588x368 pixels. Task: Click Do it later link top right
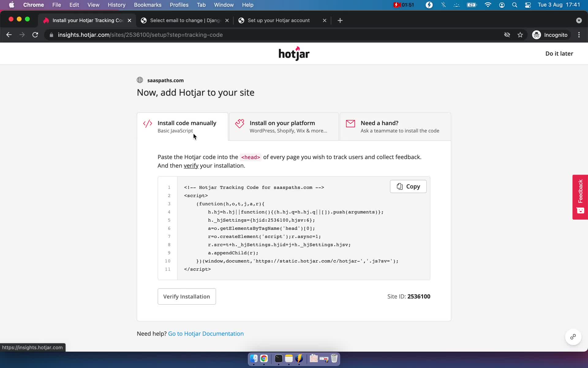559,53
